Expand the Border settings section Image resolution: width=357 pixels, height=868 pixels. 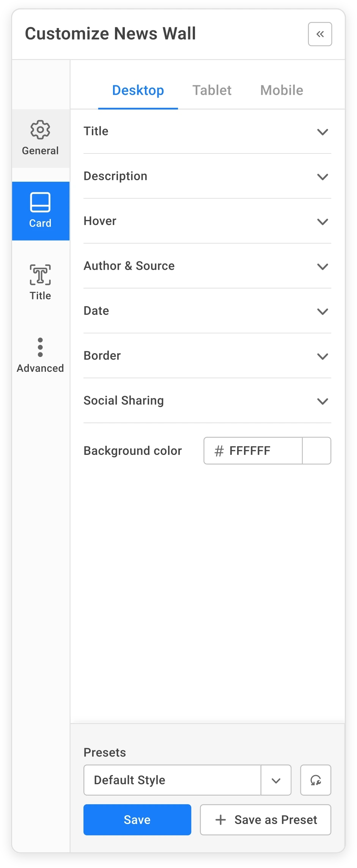[322, 356]
